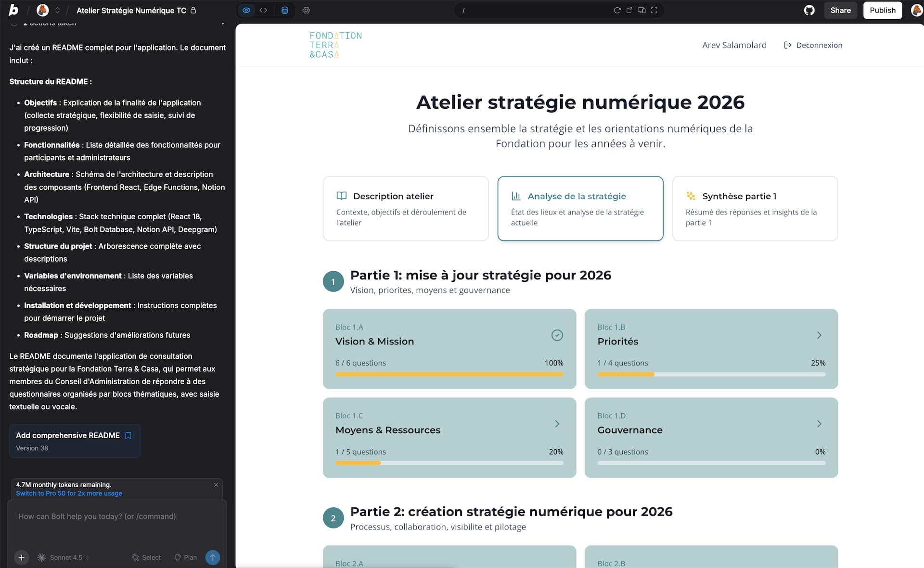924x568 pixels.
Task: Bookmark the Version 38 checkpoint
Action: click(128, 435)
